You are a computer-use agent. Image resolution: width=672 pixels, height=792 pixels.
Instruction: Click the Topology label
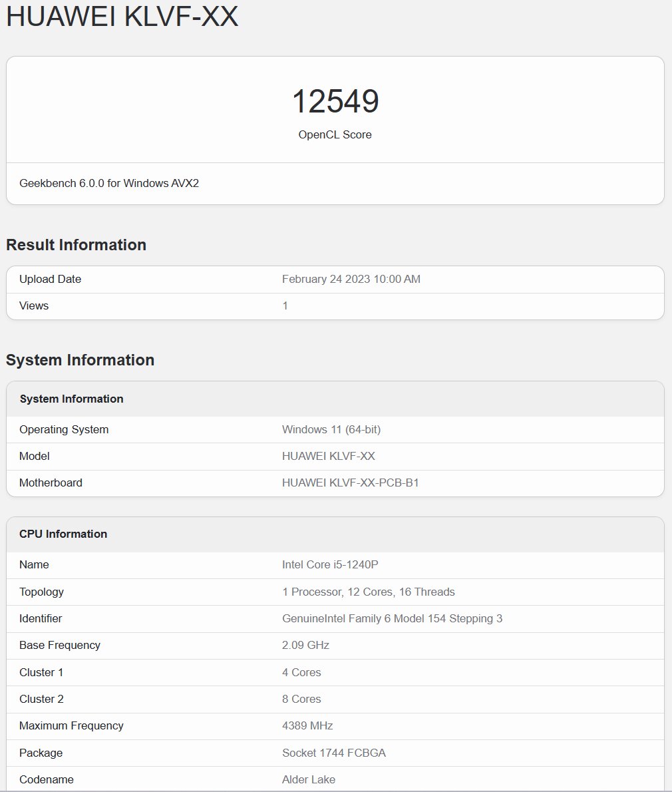click(41, 592)
